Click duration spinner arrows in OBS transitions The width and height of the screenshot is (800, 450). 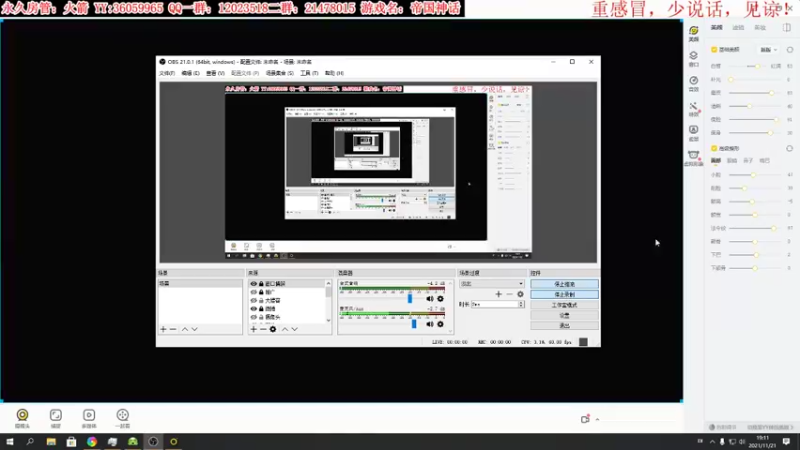[521, 304]
